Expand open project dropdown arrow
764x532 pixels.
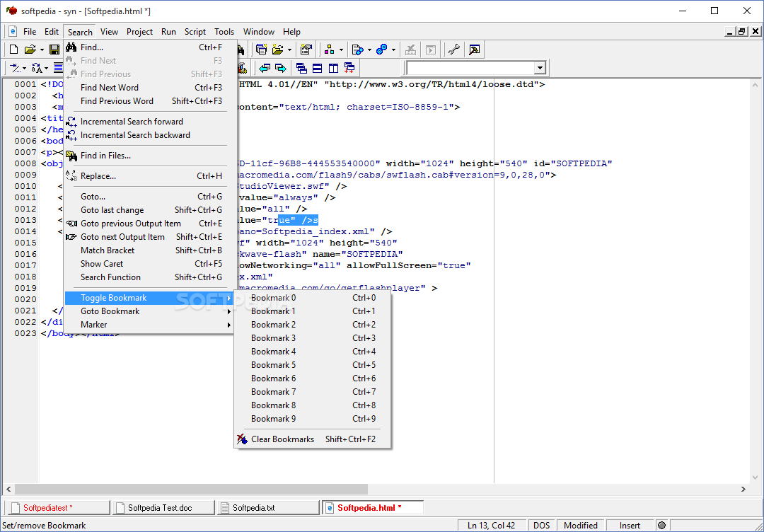[x=290, y=50]
